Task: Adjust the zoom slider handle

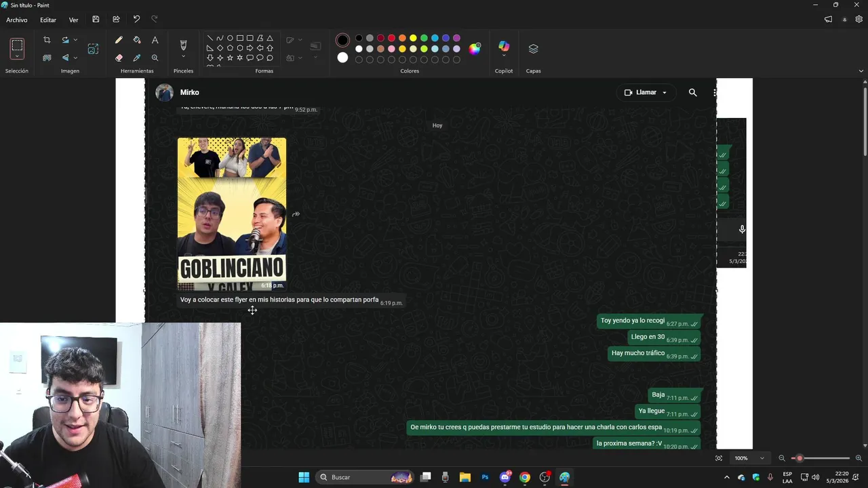Action: (800, 458)
